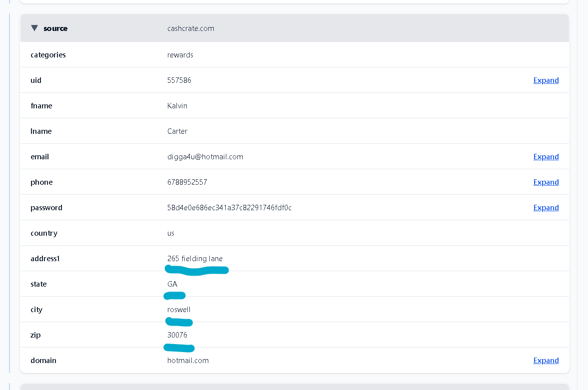Viewport: 588px width, 390px height.
Task: Click the rewards categories value
Action: (x=180, y=55)
